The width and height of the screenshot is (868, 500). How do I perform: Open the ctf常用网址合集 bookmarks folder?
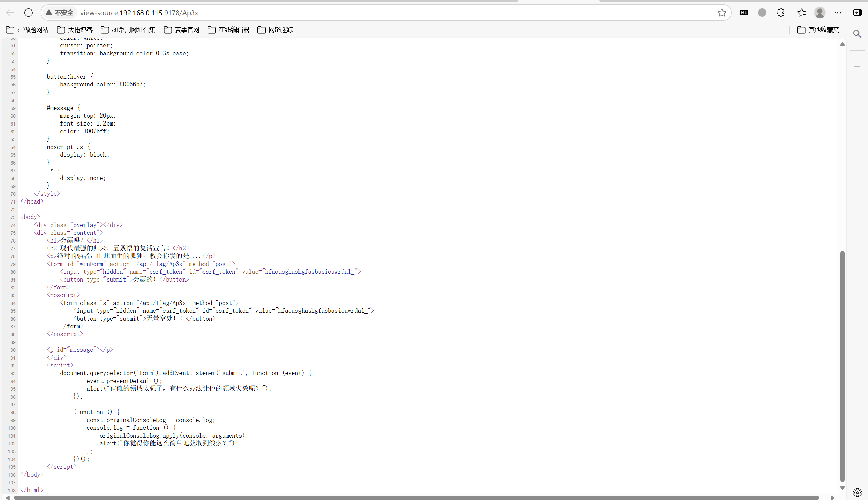pos(128,30)
